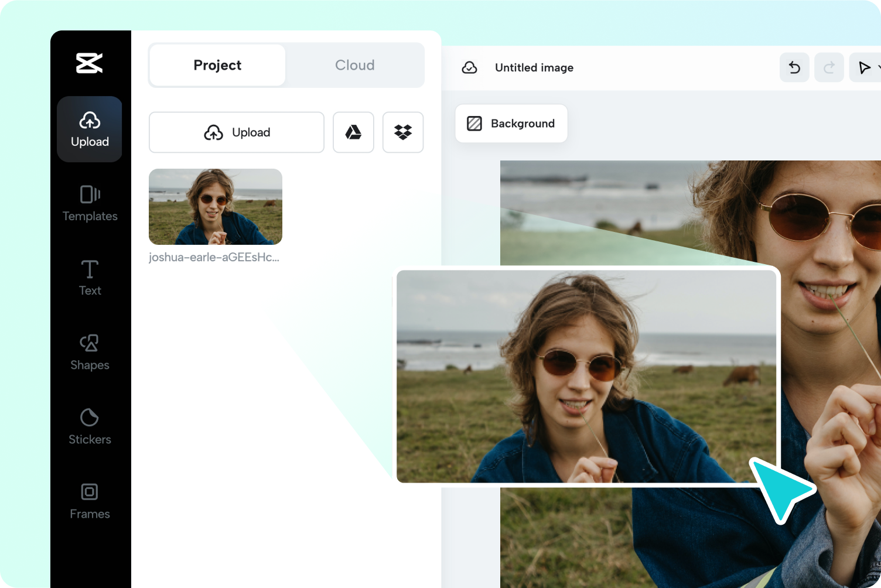Open the Text tool
Image resolution: width=881 pixels, height=588 pixels.
point(90,278)
